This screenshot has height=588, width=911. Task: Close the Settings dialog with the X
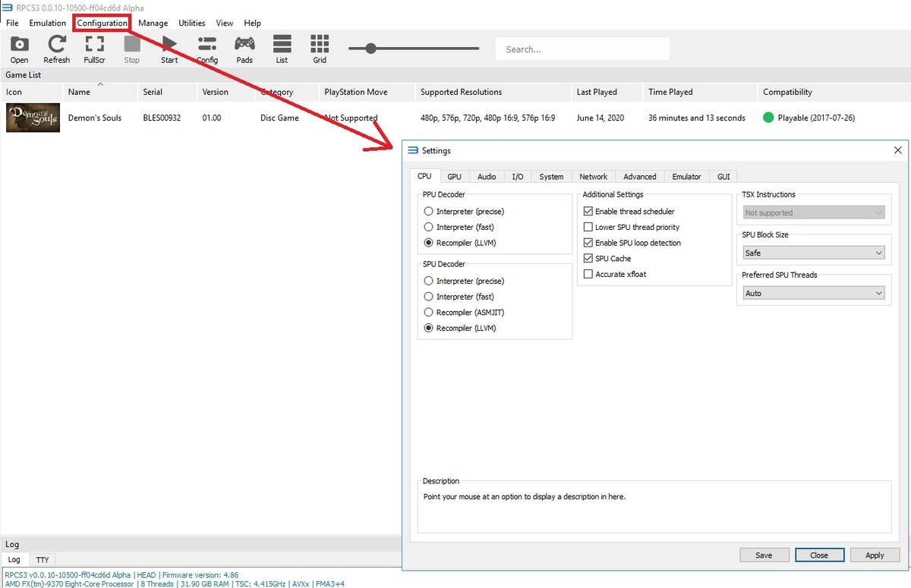click(898, 150)
